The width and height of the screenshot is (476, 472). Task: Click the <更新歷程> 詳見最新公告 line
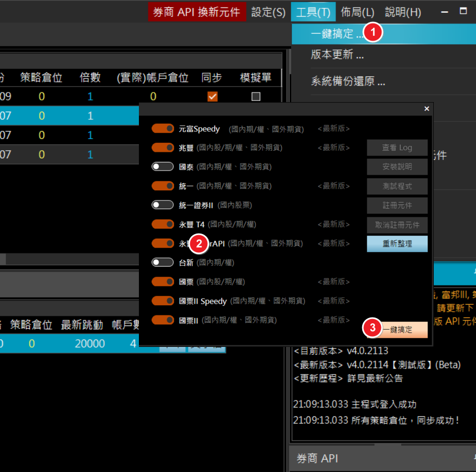348,378
